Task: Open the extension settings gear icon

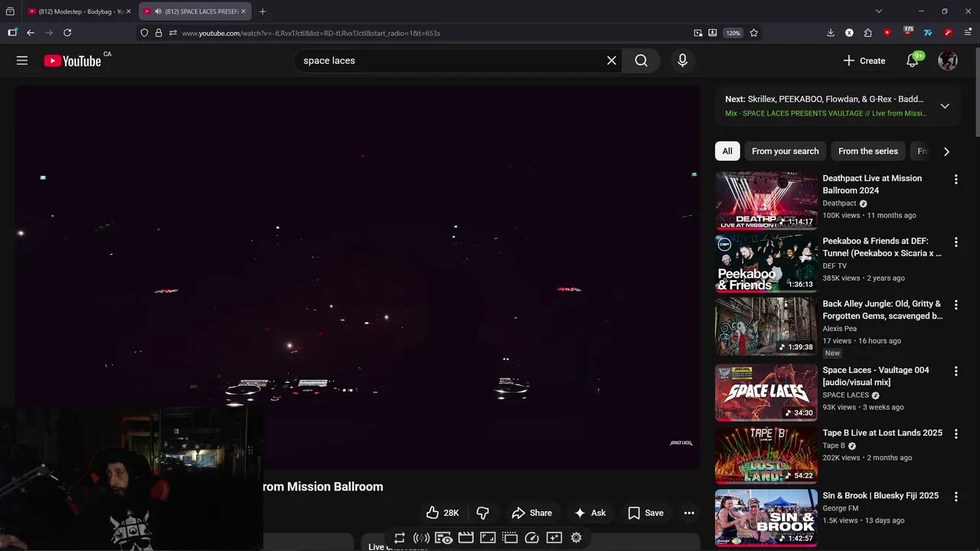Action: pos(577,538)
